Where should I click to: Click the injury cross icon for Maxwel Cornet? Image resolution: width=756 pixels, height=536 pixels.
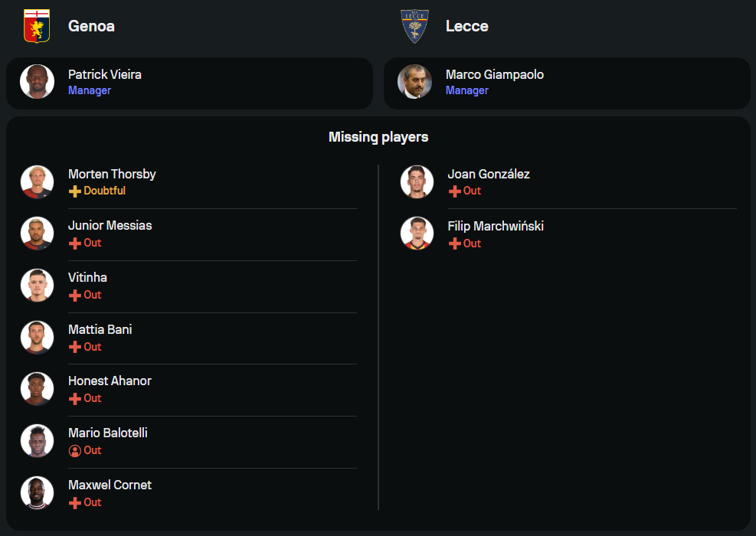[75, 503]
